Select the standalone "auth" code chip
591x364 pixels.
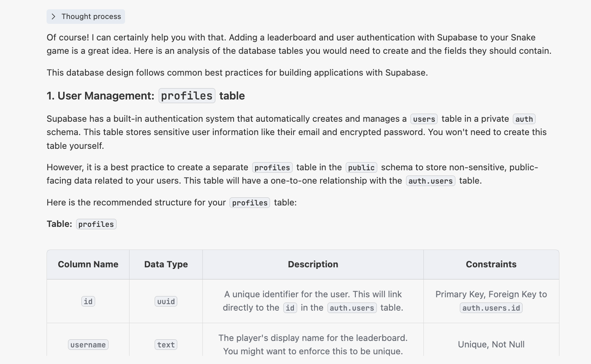click(524, 119)
